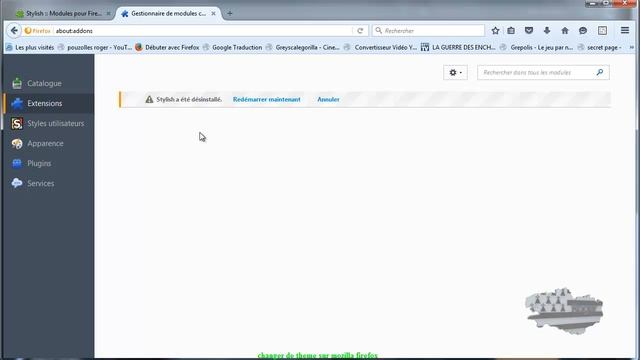
Task: Go back with the browser back arrow
Action: pyautogui.click(x=14, y=31)
